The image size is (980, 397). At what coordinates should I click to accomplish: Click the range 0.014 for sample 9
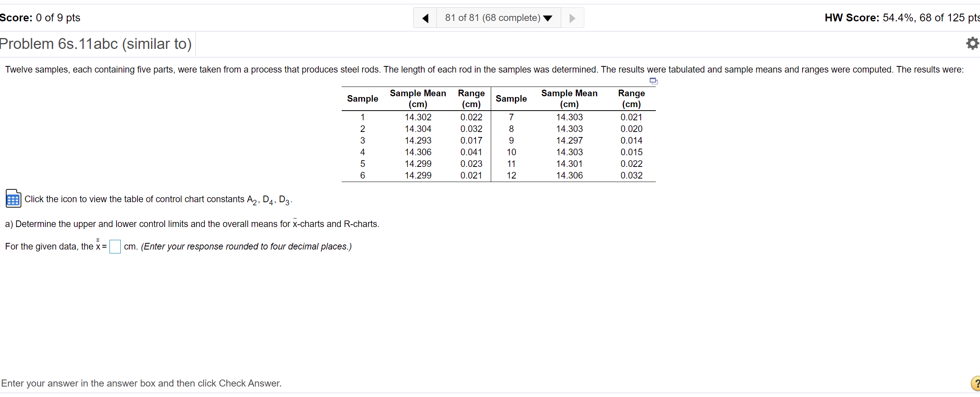631,140
